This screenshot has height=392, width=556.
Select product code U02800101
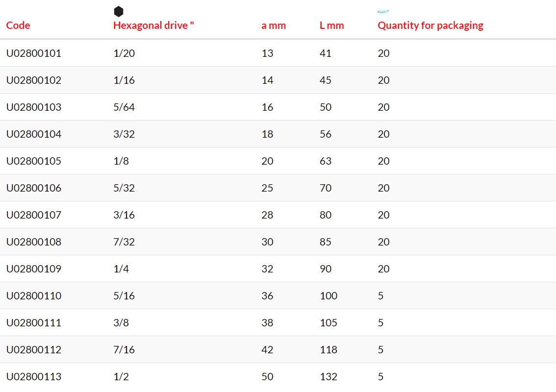tap(34, 53)
